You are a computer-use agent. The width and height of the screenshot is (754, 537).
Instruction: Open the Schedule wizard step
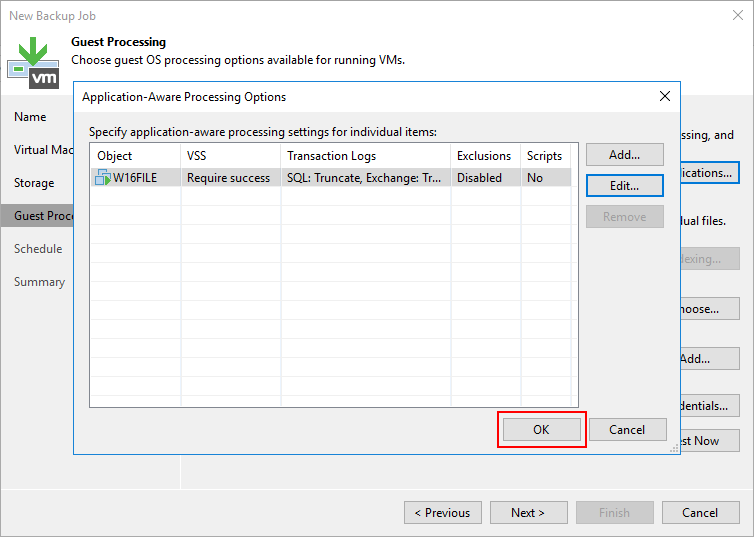coord(38,249)
